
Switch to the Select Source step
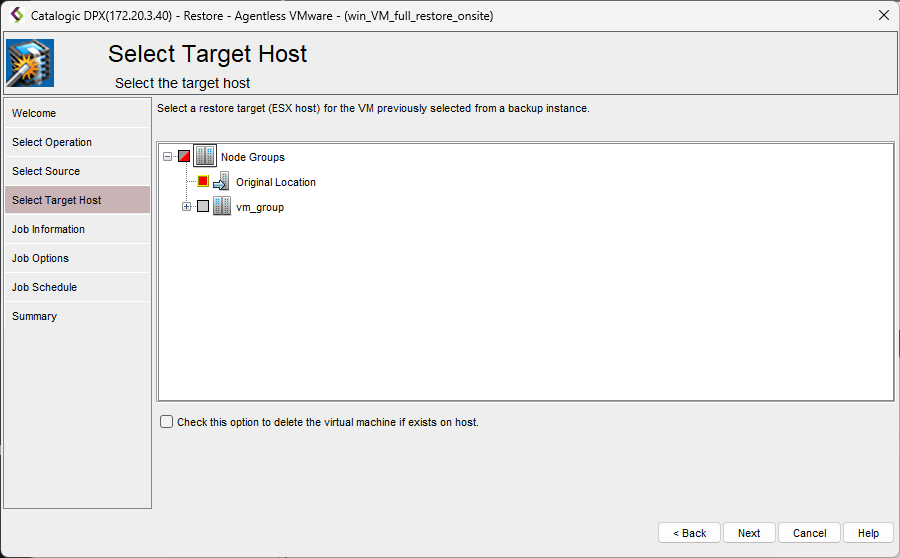tap(46, 171)
